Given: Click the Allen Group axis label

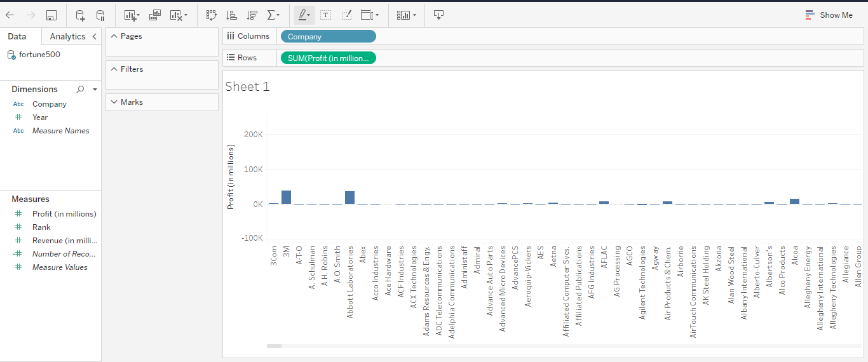Looking at the screenshot, I should [x=858, y=267].
